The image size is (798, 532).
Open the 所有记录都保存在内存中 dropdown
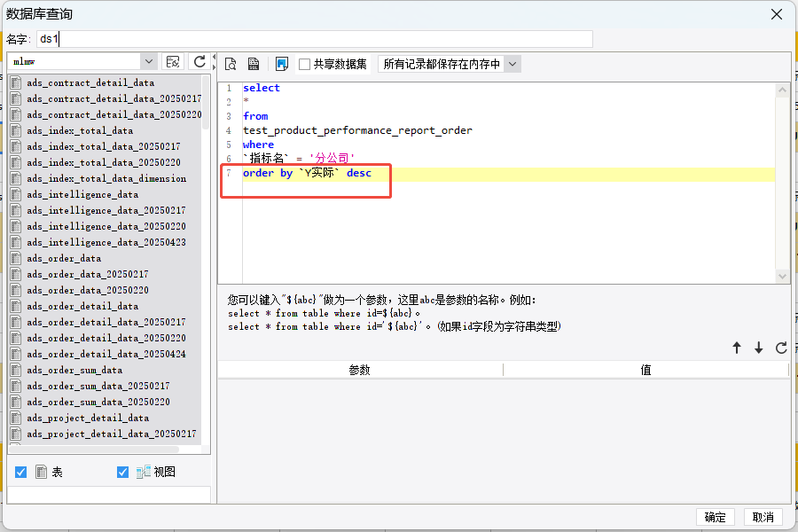(x=512, y=64)
